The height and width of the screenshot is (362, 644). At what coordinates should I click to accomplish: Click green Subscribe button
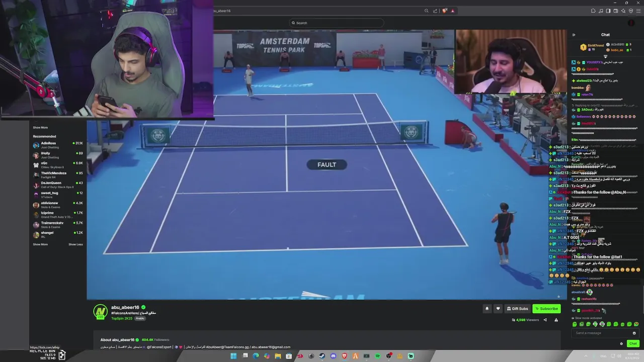(546, 309)
